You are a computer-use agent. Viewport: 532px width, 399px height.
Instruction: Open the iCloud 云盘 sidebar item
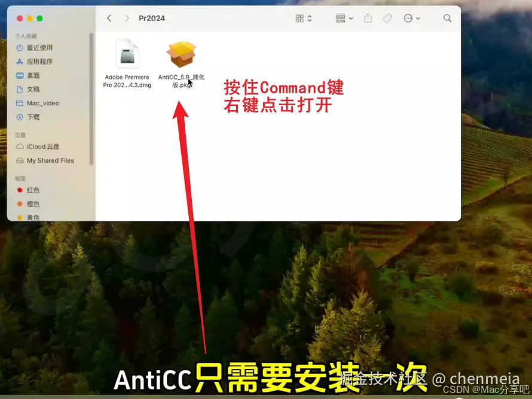coord(42,147)
